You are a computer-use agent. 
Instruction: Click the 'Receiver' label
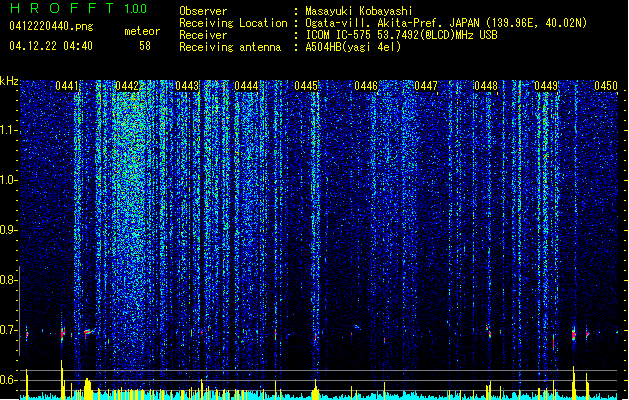point(203,35)
